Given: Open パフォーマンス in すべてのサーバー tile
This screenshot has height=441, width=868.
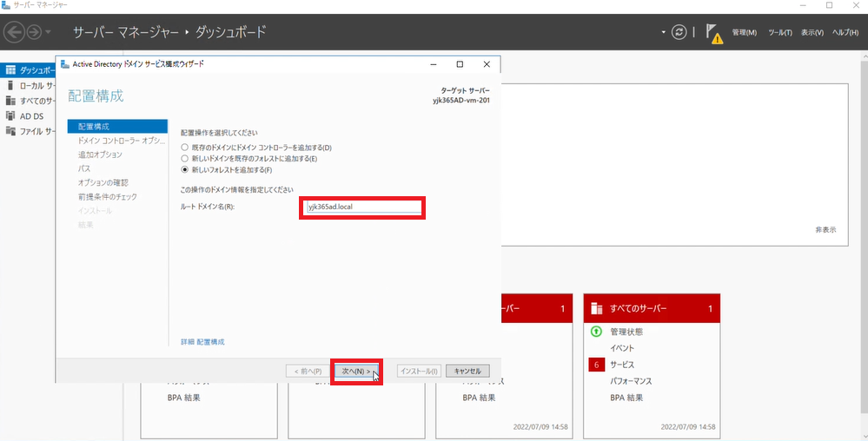Looking at the screenshot, I should (x=631, y=381).
